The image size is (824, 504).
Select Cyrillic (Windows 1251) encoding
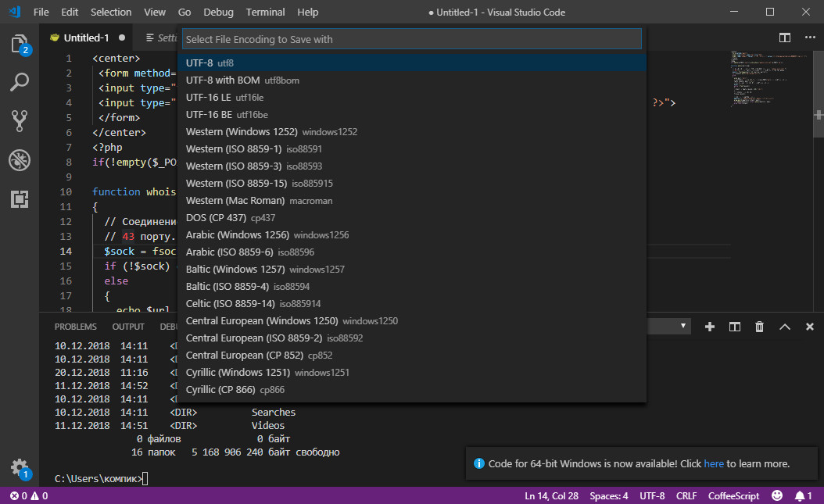412,372
